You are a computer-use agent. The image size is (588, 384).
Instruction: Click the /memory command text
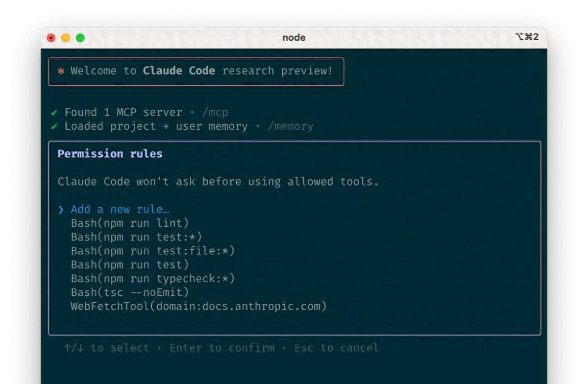[290, 126]
